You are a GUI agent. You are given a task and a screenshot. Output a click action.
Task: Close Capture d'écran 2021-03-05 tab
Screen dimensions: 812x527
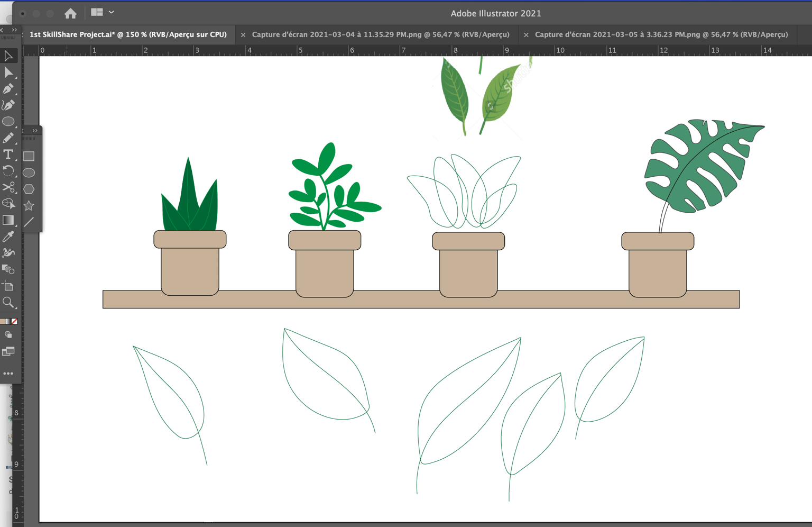(526, 35)
